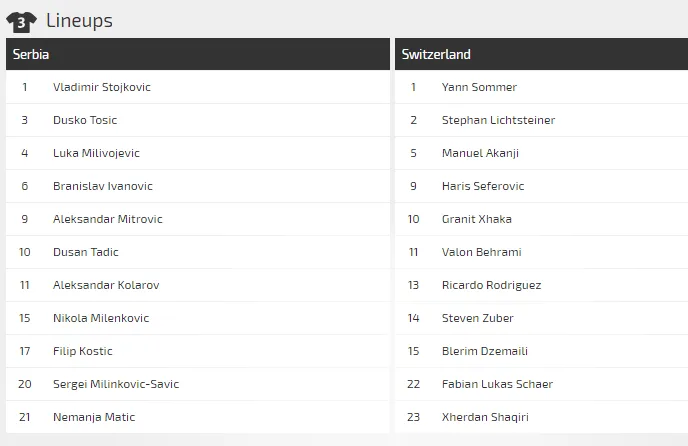
Task: Click the Lineups section heading
Action: pyautogui.click(x=79, y=21)
